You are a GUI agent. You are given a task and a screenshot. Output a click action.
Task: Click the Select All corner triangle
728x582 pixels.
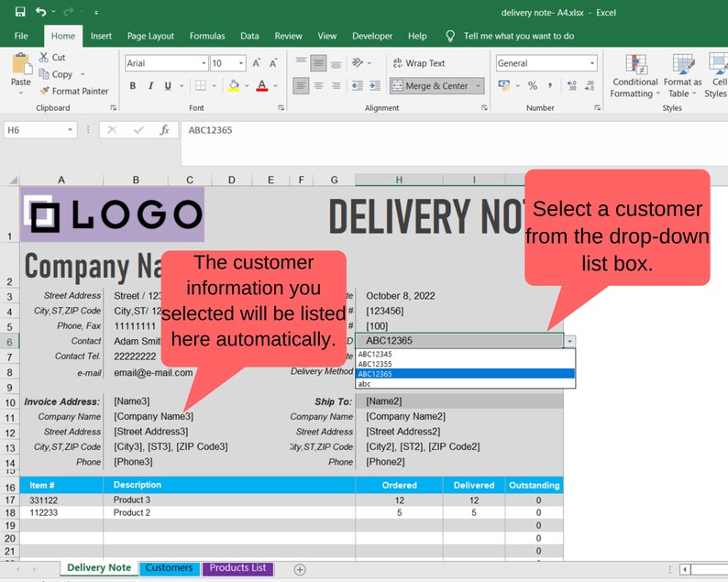coord(13,180)
